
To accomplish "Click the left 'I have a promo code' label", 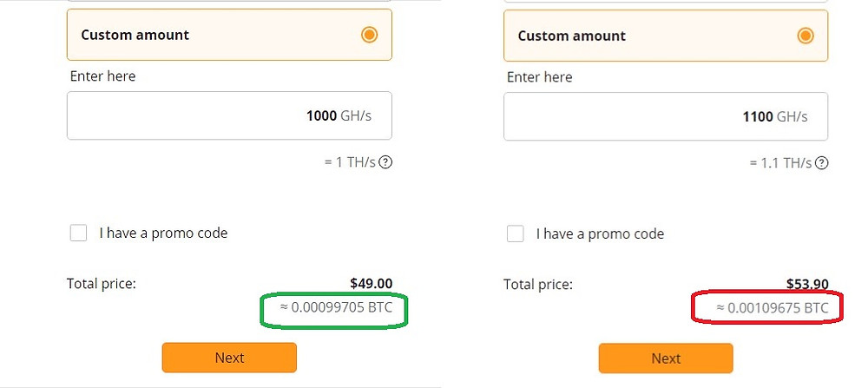I will [163, 233].
